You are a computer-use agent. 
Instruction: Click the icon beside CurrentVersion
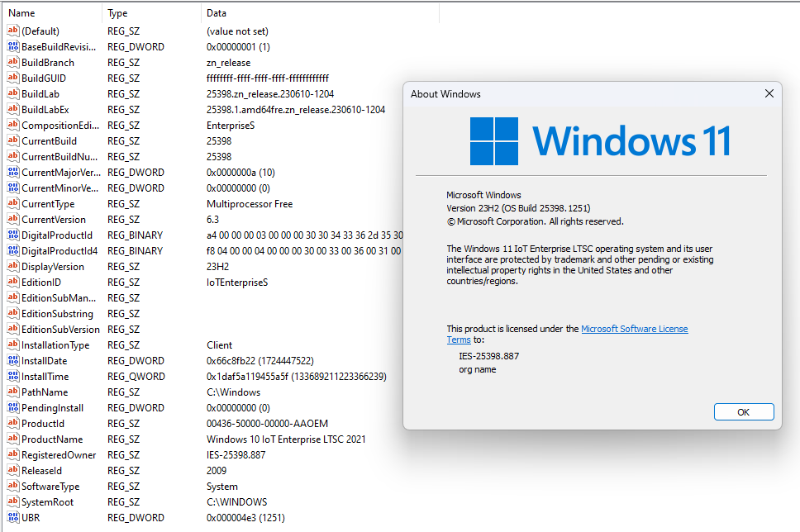pyautogui.click(x=12, y=220)
